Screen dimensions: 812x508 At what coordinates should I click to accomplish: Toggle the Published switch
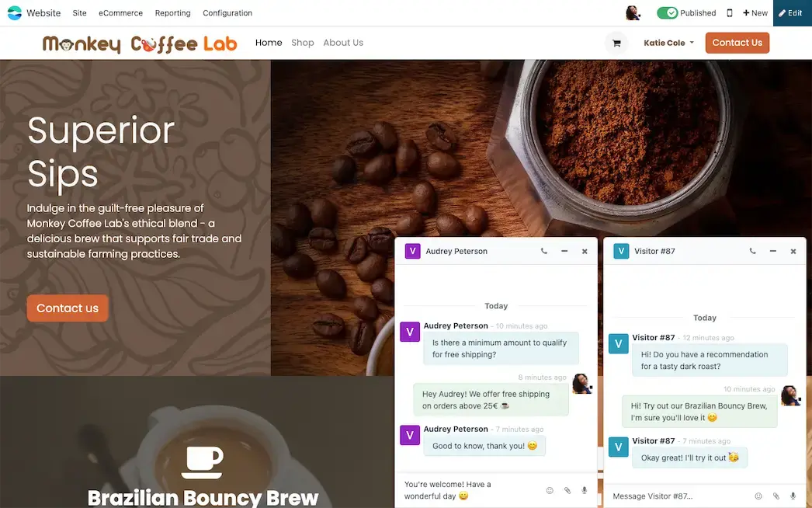667,13
